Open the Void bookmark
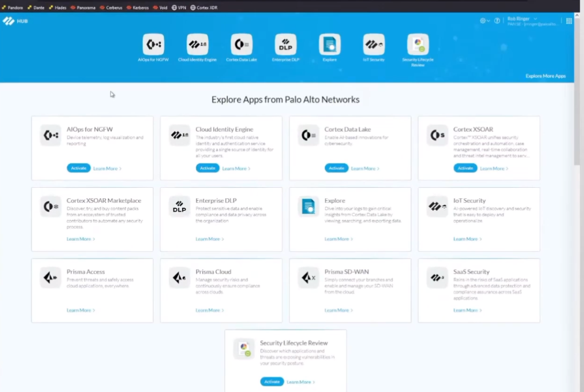The width and height of the screenshot is (584, 392). point(160,7)
